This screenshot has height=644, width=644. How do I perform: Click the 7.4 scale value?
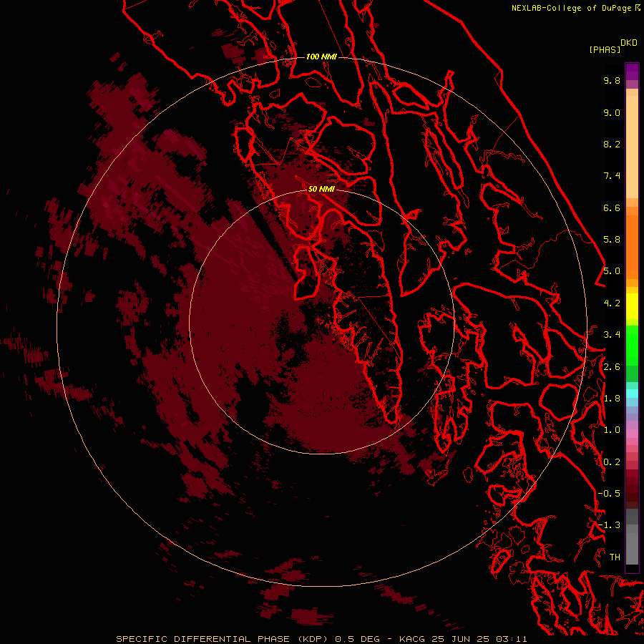click(612, 176)
